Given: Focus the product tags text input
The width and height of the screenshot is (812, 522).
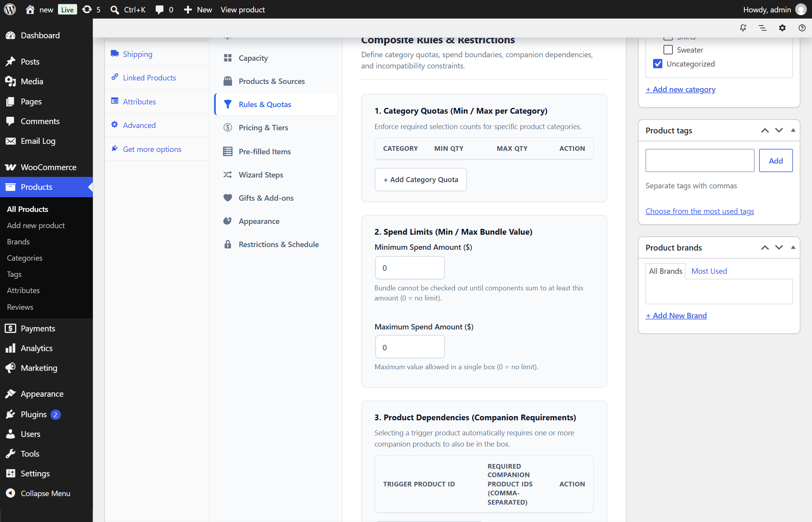Looking at the screenshot, I should pos(700,160).
